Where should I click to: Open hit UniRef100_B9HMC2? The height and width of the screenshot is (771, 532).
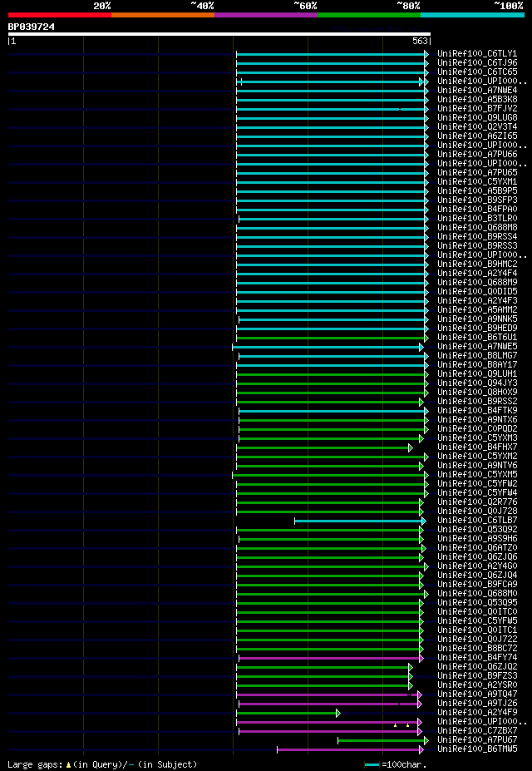point(477,264)
